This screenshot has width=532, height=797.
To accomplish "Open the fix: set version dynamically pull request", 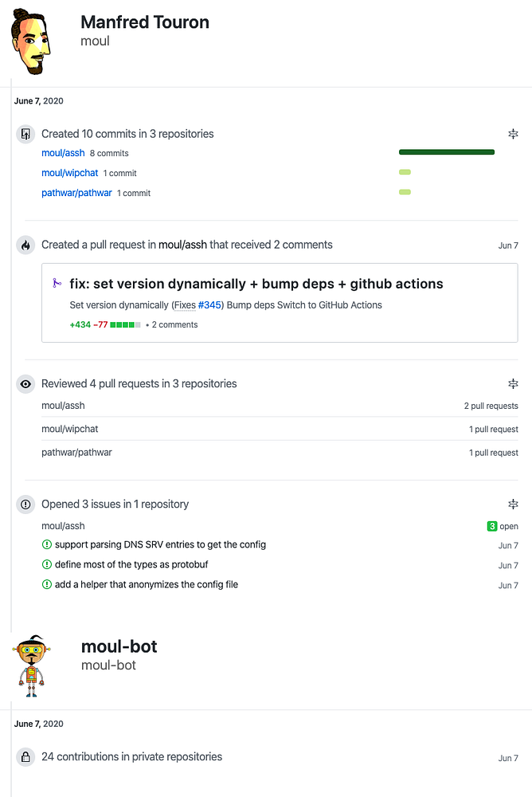I will [x=256, y=284].
